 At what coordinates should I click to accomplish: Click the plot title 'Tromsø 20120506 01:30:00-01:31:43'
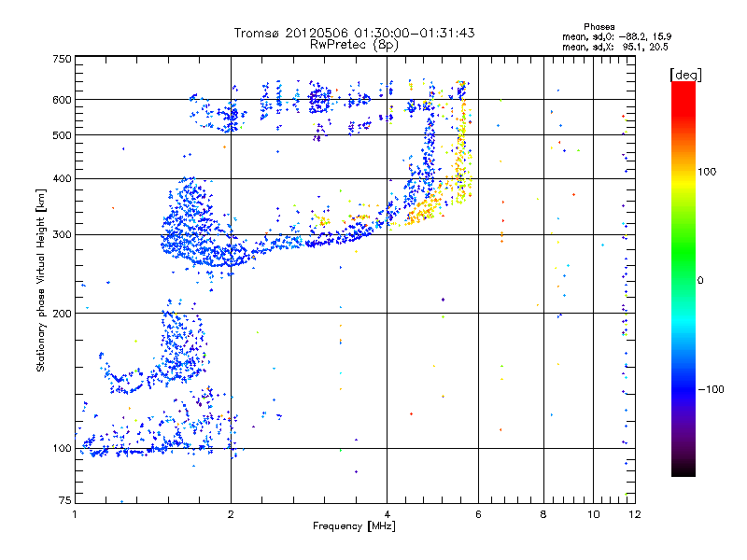[x=354, y=33]
